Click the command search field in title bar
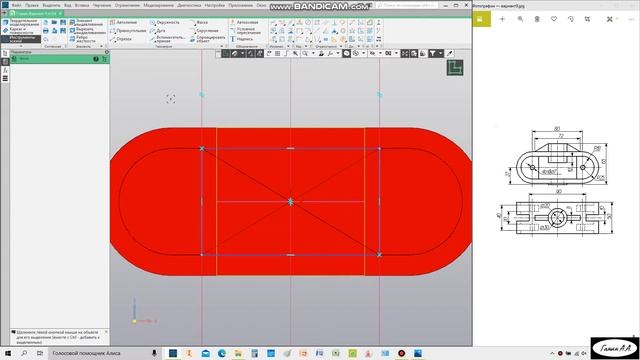The image size is (640, 360). coord(407,5)
